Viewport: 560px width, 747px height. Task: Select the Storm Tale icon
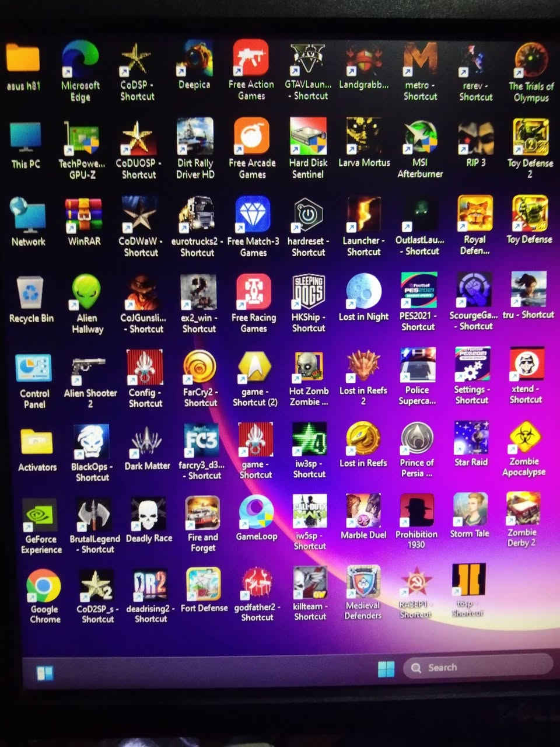point(470,509)
